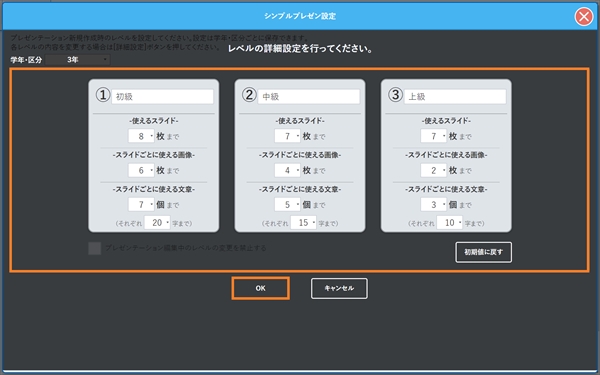Click the dialog title シンプルプレゼン設定
The image size is (600, 375).
pyautogui.click(x=300, y=16)
